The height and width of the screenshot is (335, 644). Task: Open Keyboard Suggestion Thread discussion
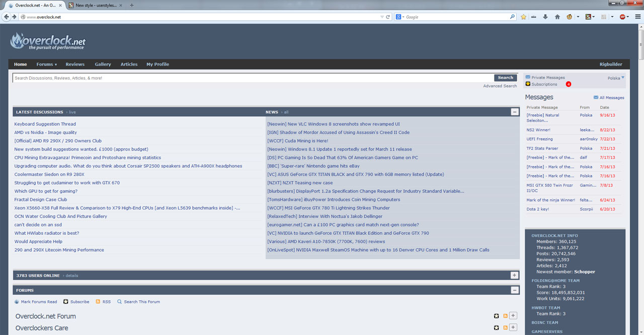click(x=45, y=124)
